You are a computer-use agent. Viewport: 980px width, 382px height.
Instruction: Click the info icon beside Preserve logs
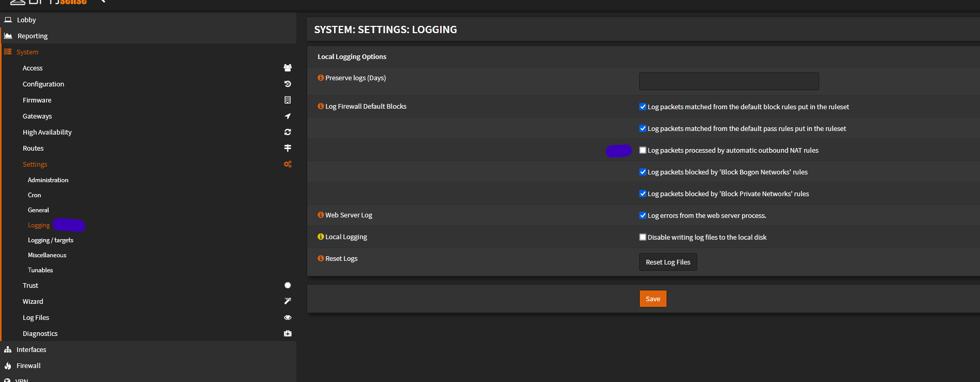tap(321, 78)
